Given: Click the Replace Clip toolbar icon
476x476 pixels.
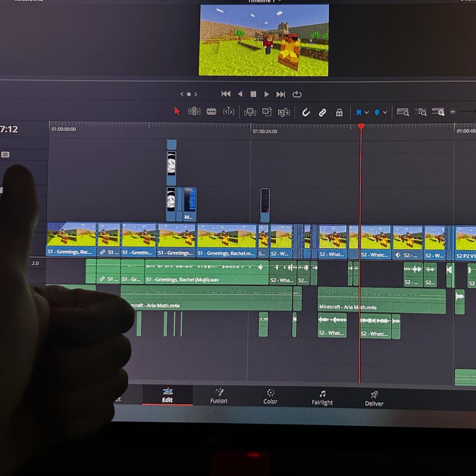Looking at the screenshot, I should [284, 113].
